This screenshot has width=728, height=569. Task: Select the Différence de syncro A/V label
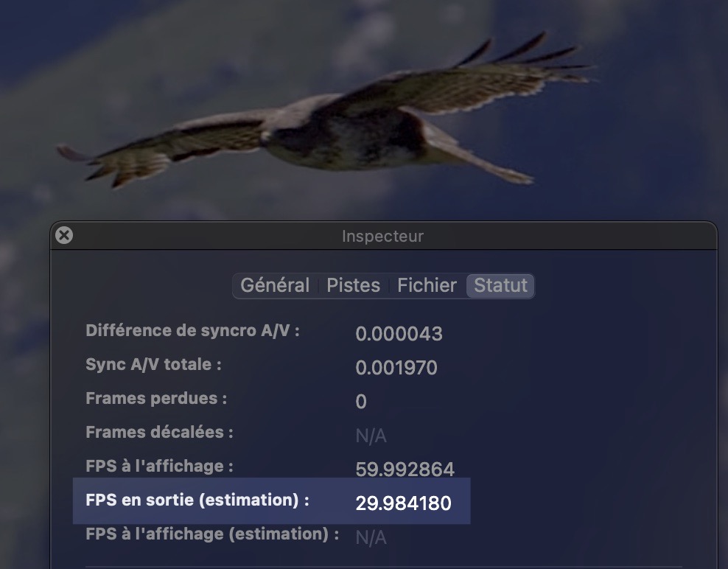coord(192,331)
